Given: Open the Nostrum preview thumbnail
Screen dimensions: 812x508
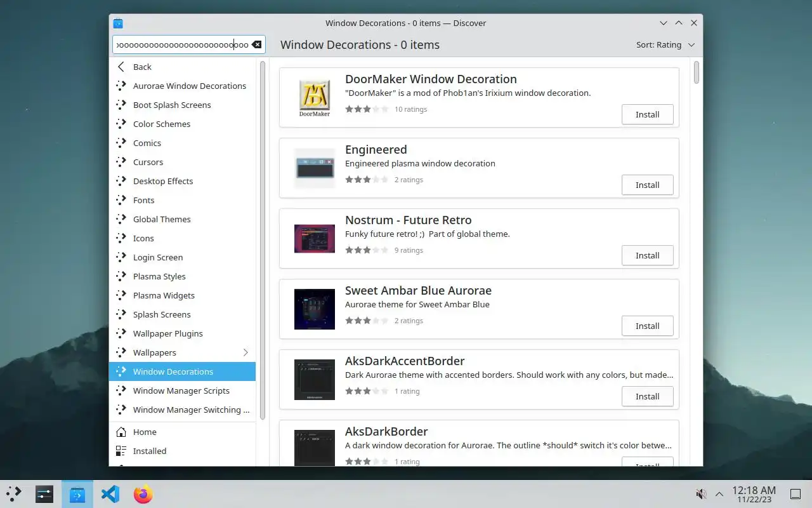Looking at the screenshot, I should (315, 239).
